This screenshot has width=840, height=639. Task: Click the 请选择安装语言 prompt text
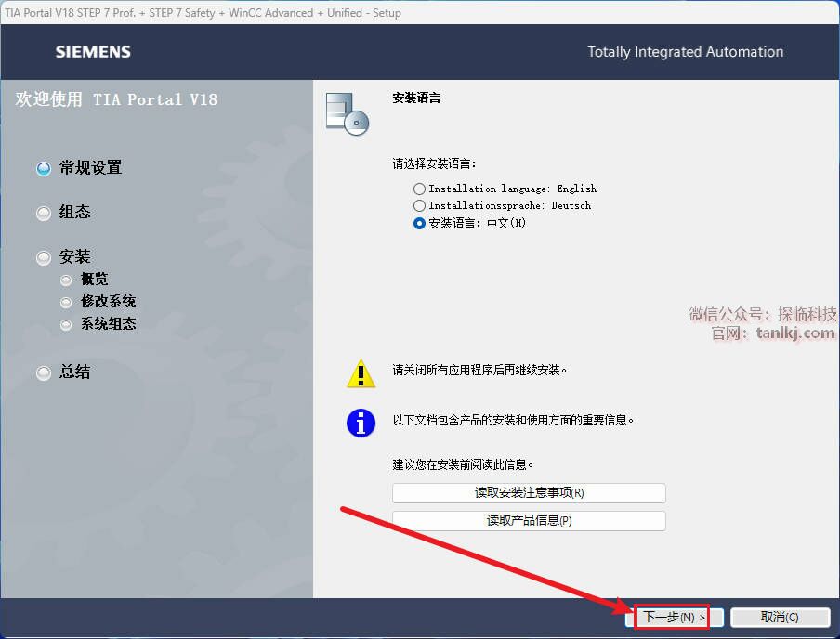[434, 163]
